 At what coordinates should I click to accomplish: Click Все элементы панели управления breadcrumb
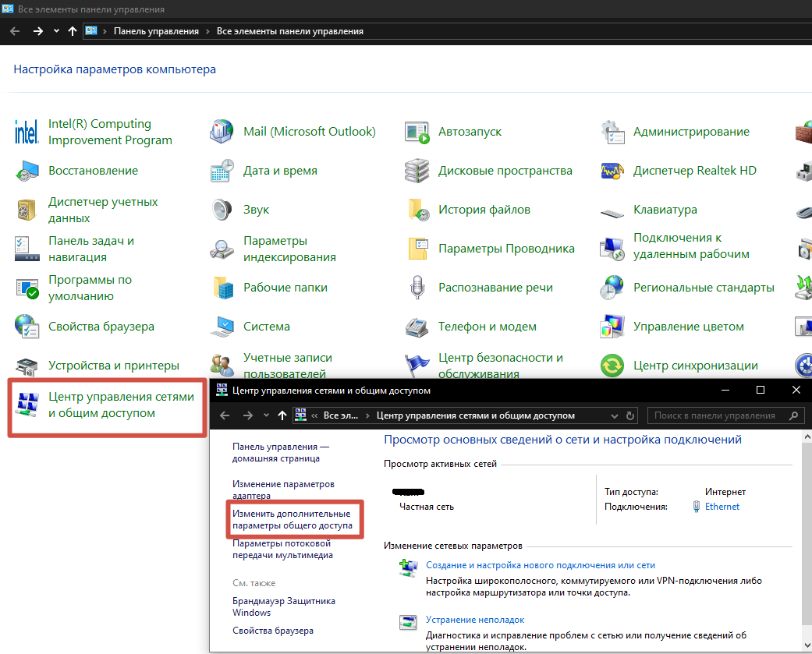[x=289, y=31]
